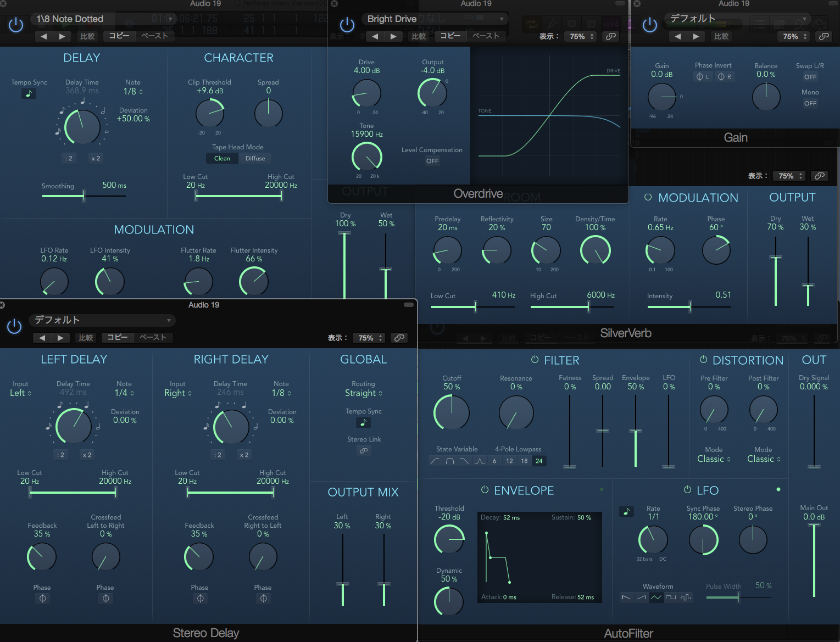Select Diffuse tape head mode

tap(255, 158)
